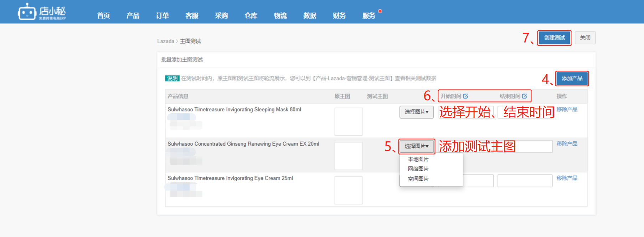
Task: Click the 产品信息 column header
Action: tap(178, 96)
